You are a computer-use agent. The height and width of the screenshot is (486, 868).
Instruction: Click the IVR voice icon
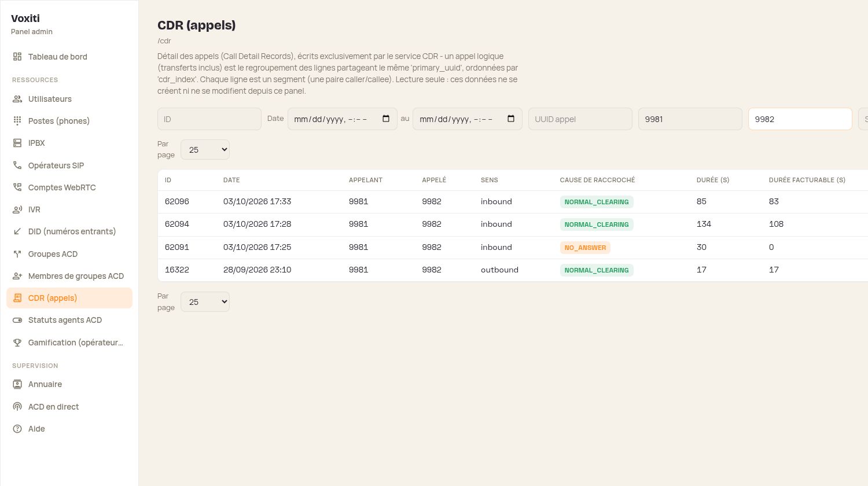[17, 209]
